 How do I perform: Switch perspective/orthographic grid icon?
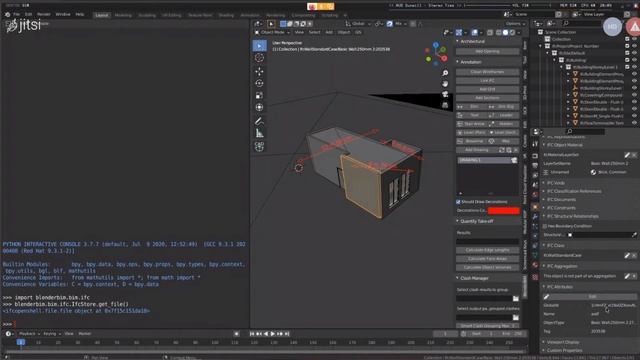(x=445, y=105)
